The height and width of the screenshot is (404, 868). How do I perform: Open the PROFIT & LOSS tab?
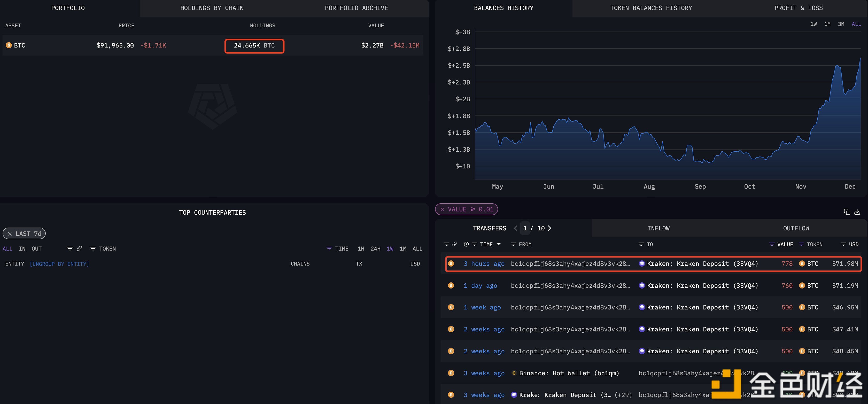[798, 8]
